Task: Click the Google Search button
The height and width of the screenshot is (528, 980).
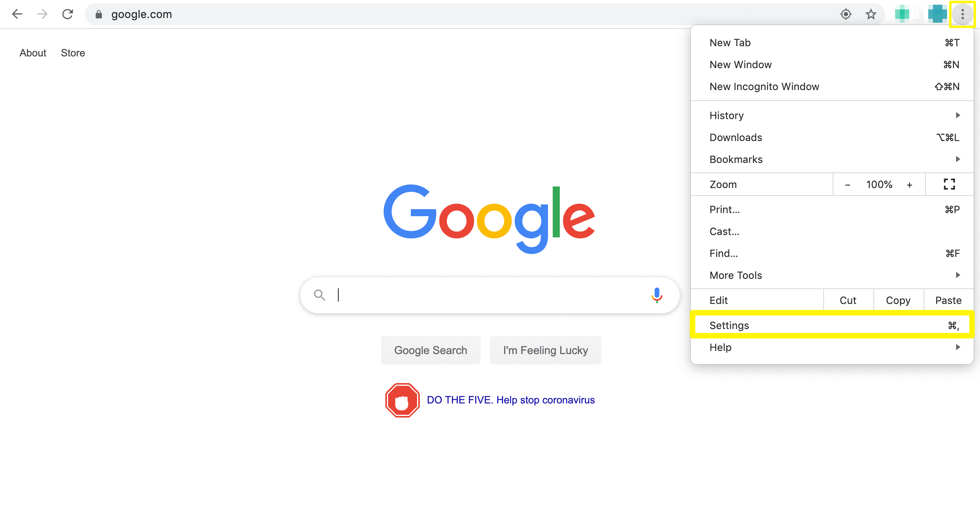Action: (430, 350)
